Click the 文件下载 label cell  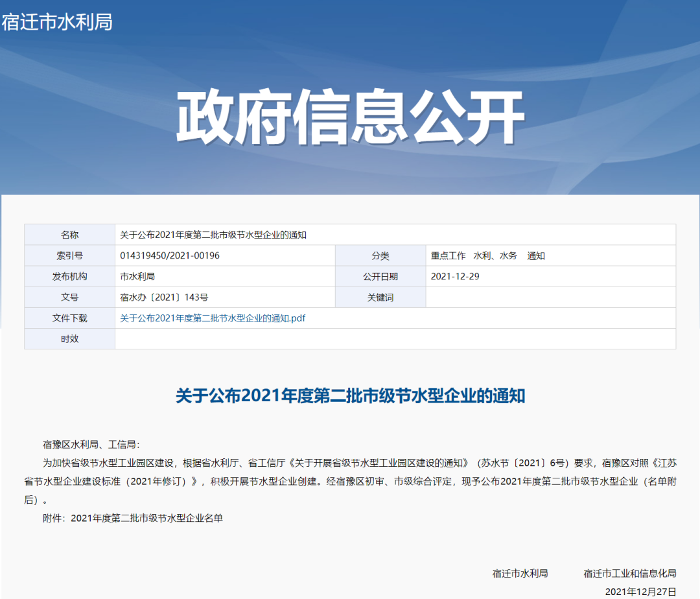coord(69,318)
